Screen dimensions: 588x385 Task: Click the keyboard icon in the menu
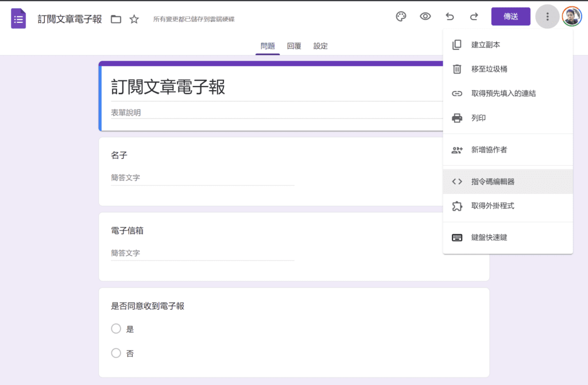[x=457, y=238]
